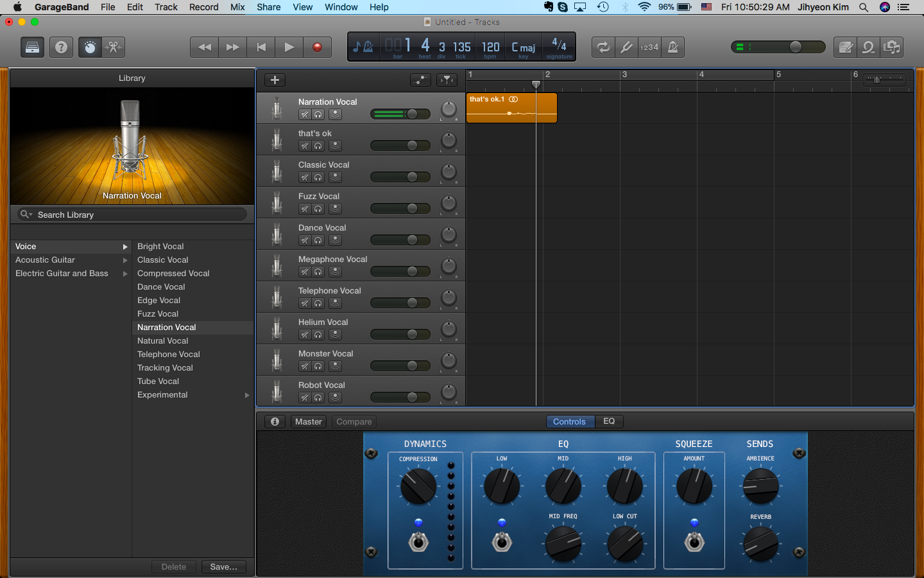Select the Helium Vocal track microphone icon
The height and width of the screenshot is (578, 924).
[x=277, y=329]
